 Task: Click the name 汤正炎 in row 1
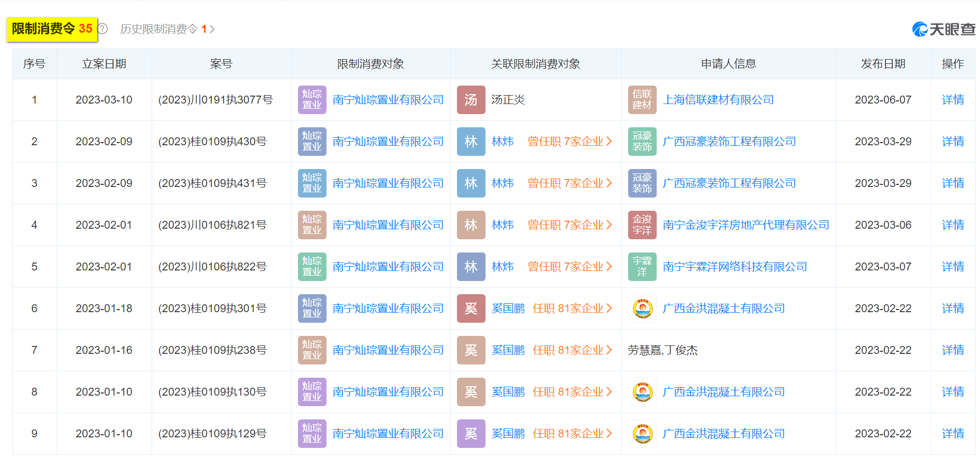pos(508,100)
